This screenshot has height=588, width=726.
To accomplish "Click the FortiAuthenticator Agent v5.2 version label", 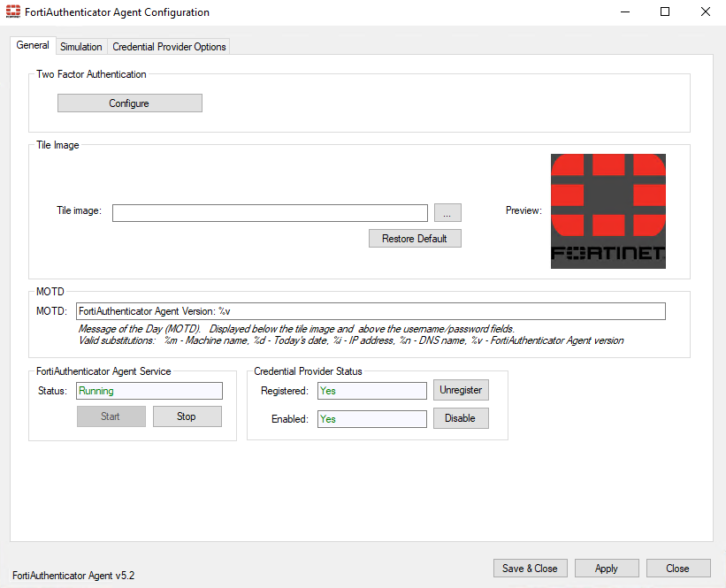I will tap(73, 575).
